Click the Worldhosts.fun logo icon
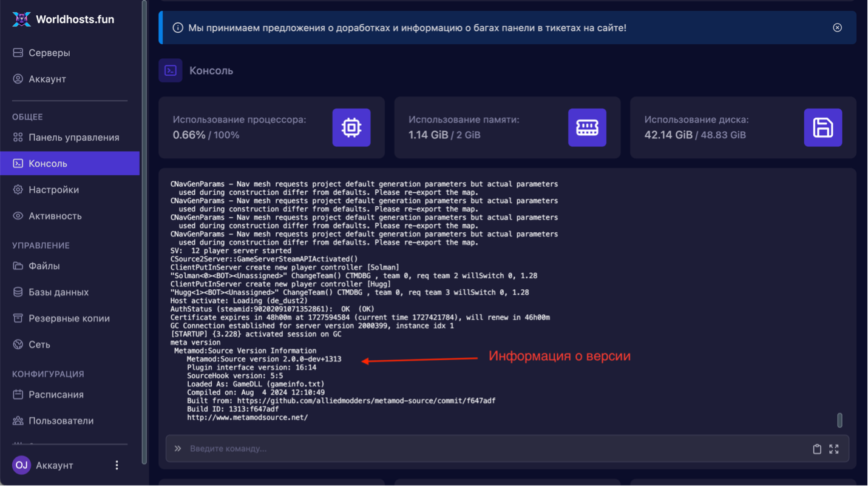The height and width of the screenshot is (487, 868). click(21, 19)
